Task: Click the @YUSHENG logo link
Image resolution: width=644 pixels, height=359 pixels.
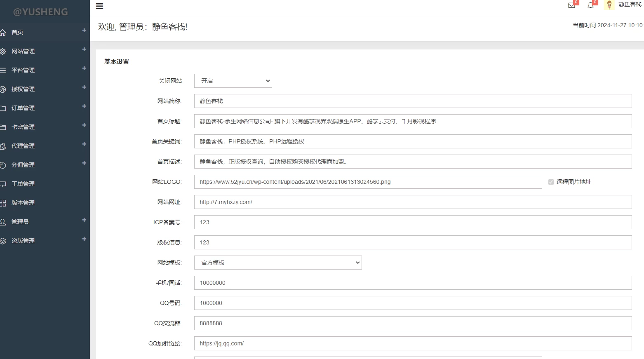Action: point(40,12)
